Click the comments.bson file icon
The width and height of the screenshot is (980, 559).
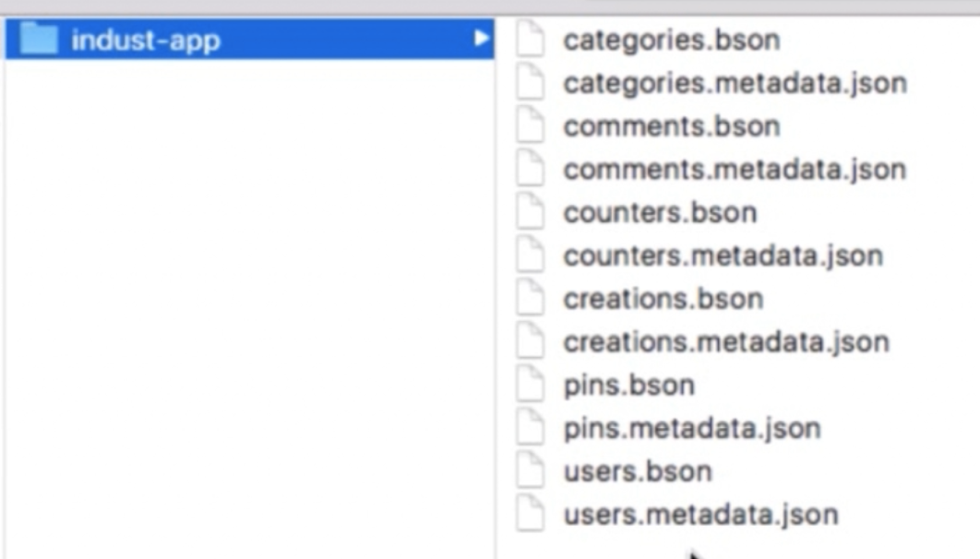coord(530,126)
